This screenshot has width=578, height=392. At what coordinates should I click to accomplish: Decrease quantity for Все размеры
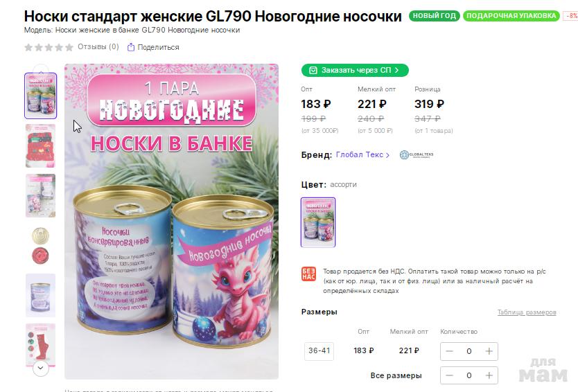click(449, 375)
